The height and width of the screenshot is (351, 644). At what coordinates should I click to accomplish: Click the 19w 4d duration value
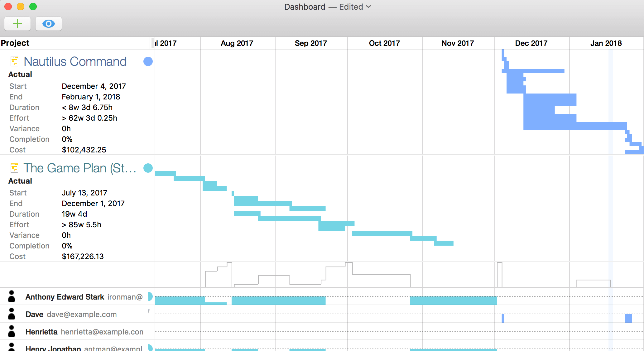[74, 214]
